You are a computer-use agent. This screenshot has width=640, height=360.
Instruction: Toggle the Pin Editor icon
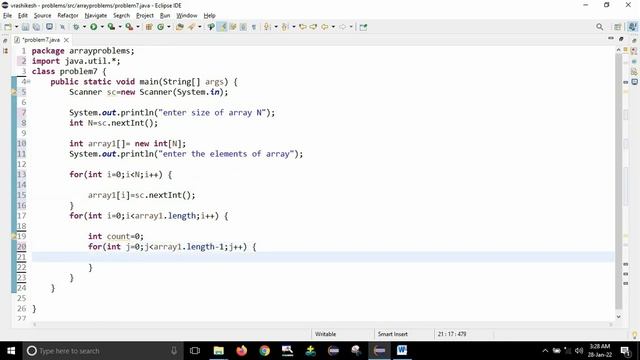click(x=363, y=27)
